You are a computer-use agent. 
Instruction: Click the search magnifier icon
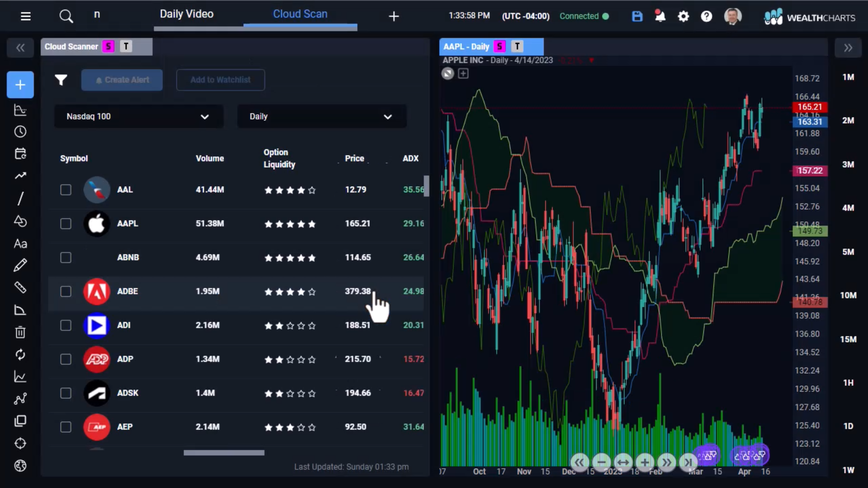coord(66,16)
